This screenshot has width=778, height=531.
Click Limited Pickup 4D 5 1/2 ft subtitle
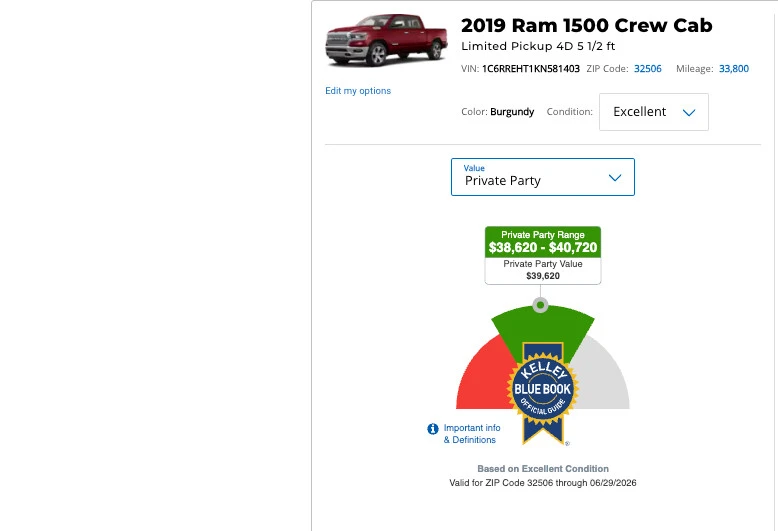(538, 46)
